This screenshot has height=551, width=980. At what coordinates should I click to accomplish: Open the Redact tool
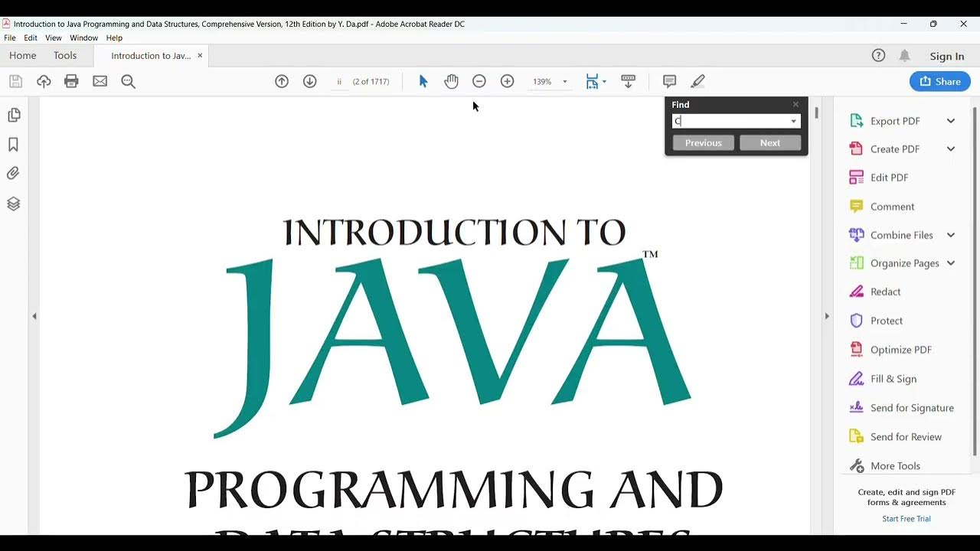875,292
